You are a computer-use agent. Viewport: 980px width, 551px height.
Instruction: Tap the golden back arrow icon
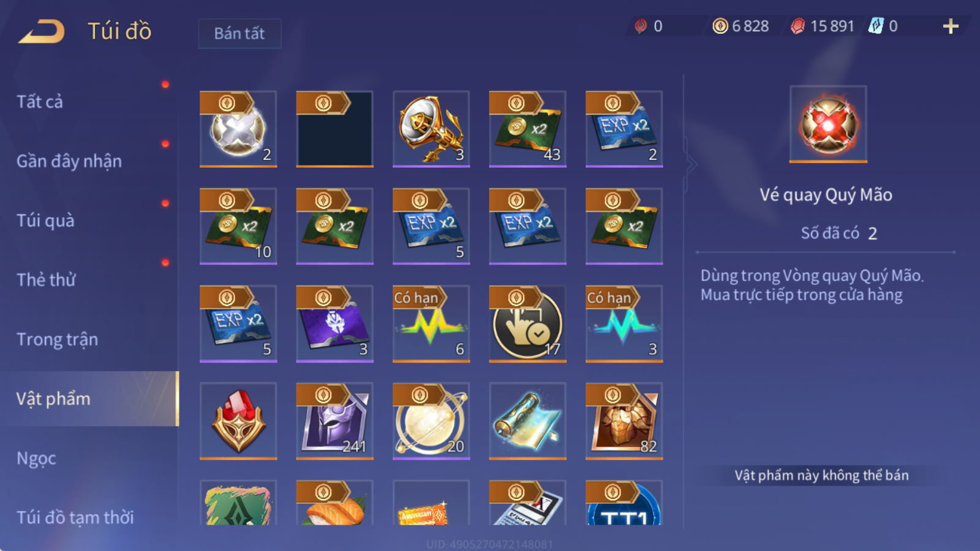pyautogui.click(x=42, y=31)
